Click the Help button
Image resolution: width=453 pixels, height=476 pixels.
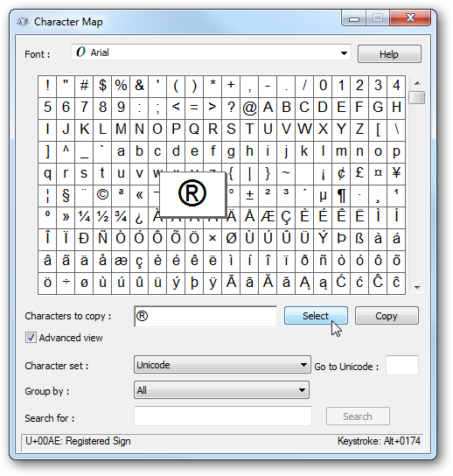(389, 54)
